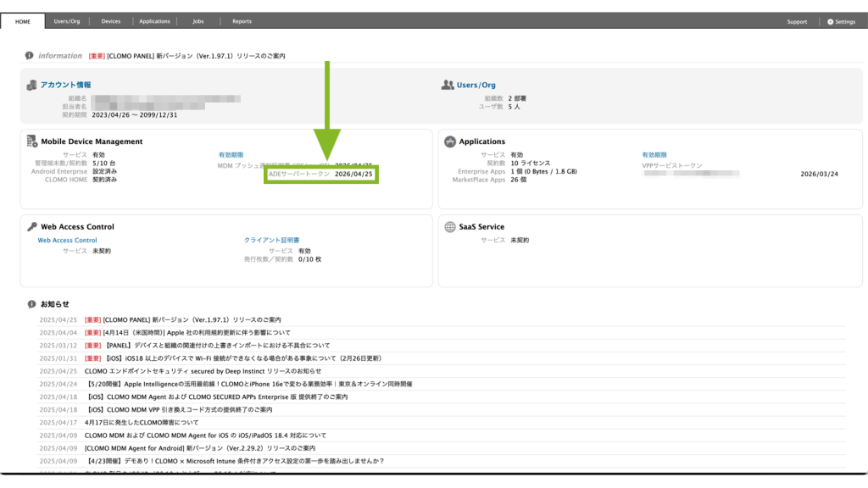Open the アカウント情報 heading link
Screen dimensions: 868x488
65,85
